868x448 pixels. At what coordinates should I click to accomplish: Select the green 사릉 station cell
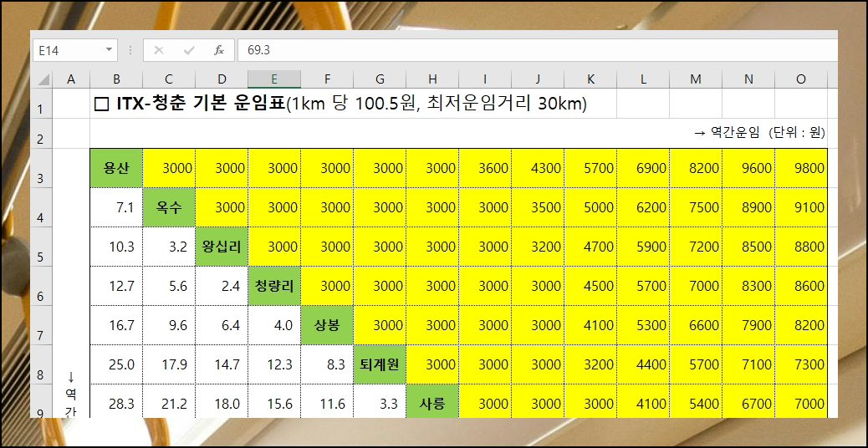coord(432,401)
